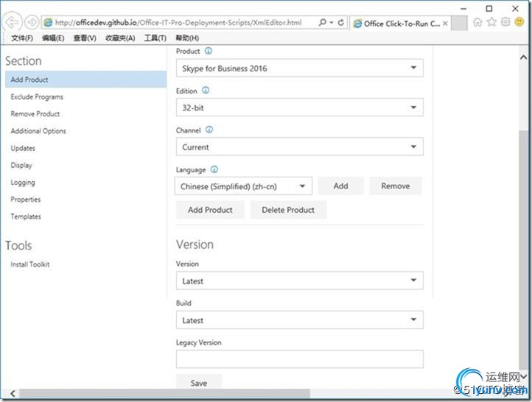Close the Office Click-To-Run browser tab
Viewport: 532px width, 402px height.
coord(445,24)
